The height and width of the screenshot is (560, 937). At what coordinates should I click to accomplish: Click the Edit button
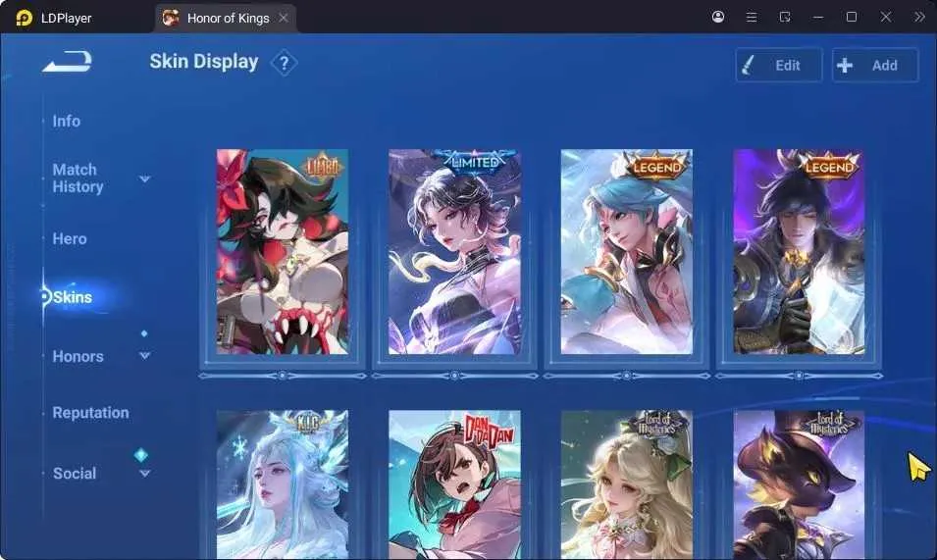(x=779, y=65)
